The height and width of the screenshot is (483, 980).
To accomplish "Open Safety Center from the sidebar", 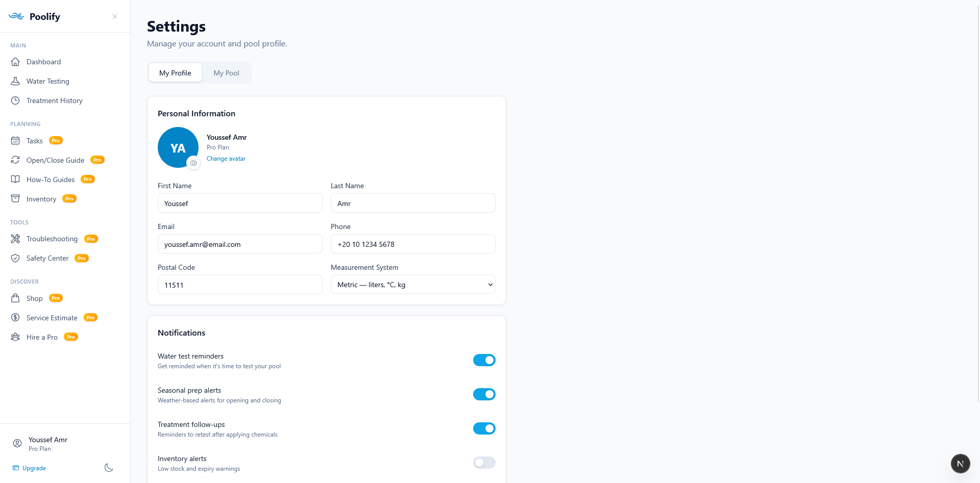I will click(x=65, y=258).
